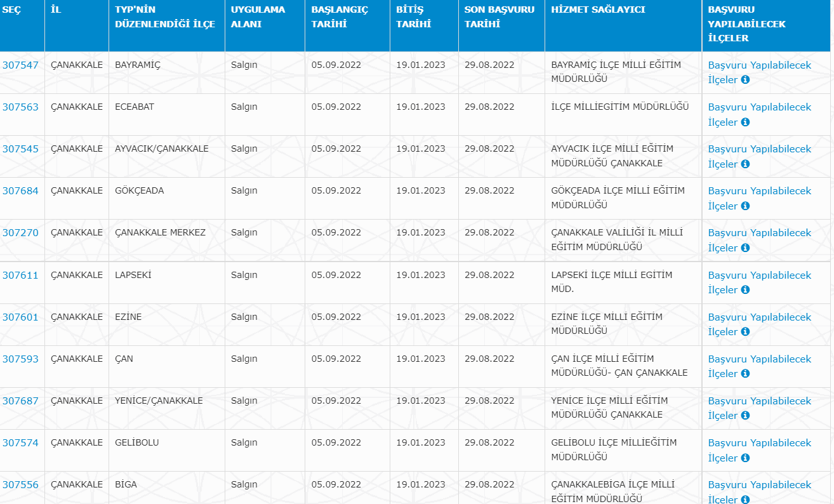Click the Bitiş Tarihi column header

click(x=413, y=17)
